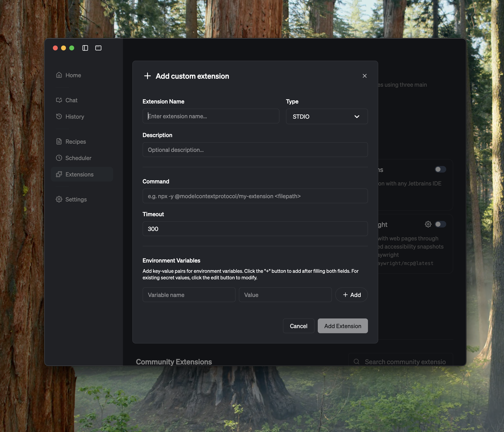504x432 pixels.
Task: Click the Settings gear icon in sidebar
Action: (59, 199)
